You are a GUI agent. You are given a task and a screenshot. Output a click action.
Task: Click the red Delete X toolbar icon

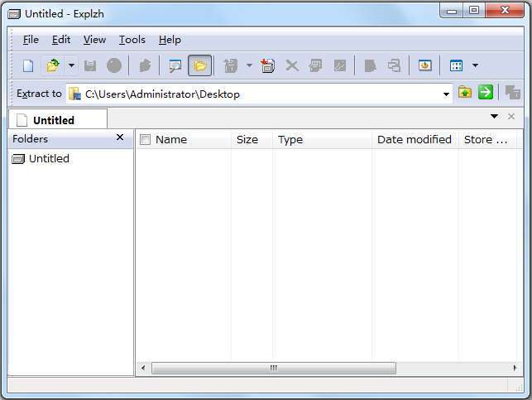pos(291,65)
